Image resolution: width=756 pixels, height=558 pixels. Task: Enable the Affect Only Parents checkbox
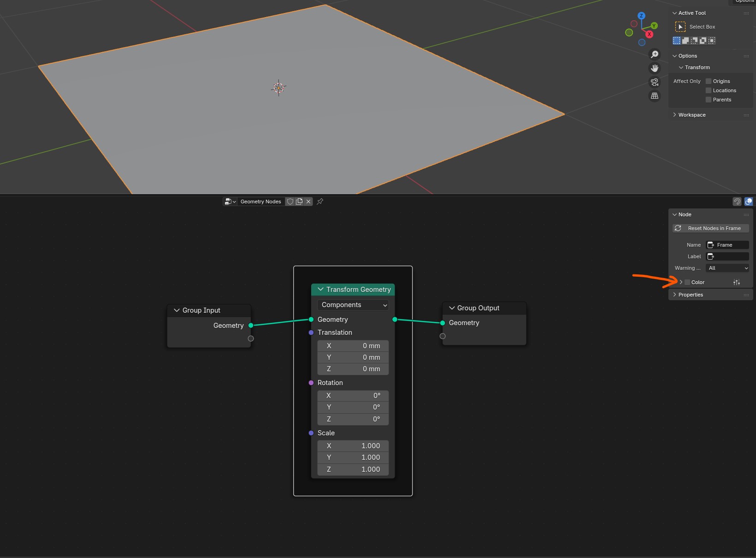tap(709, 100)
